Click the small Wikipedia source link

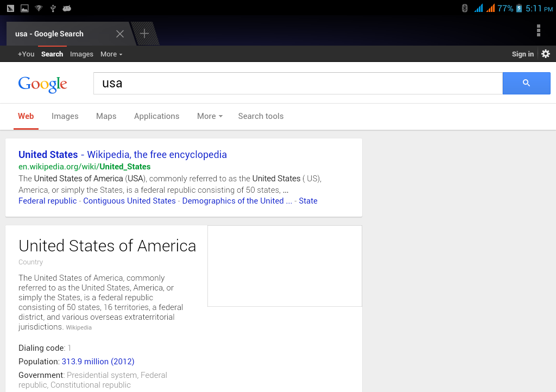coord(79,327)
